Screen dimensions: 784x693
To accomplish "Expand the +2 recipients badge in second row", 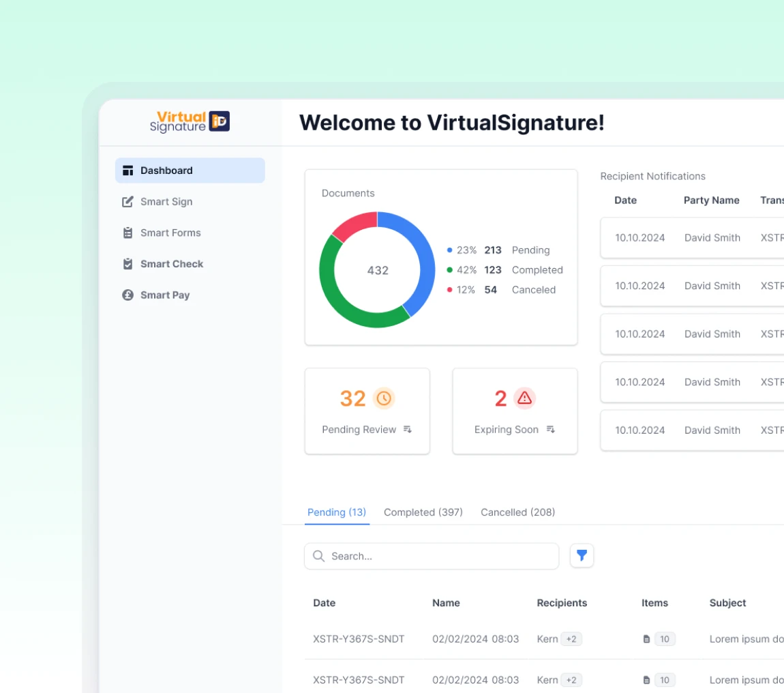I will click(x=571, y=680).
